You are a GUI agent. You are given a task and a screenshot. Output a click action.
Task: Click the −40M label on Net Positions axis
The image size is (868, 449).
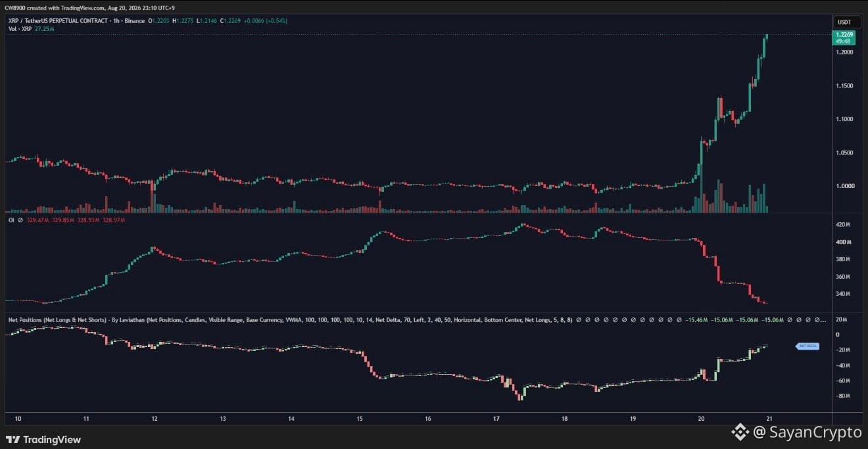click(843, 366)
